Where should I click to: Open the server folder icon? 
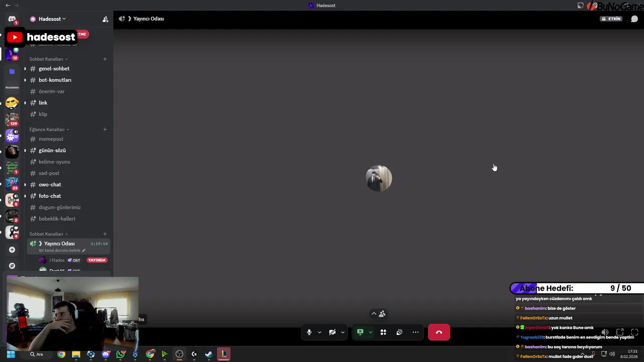[12, 71]
